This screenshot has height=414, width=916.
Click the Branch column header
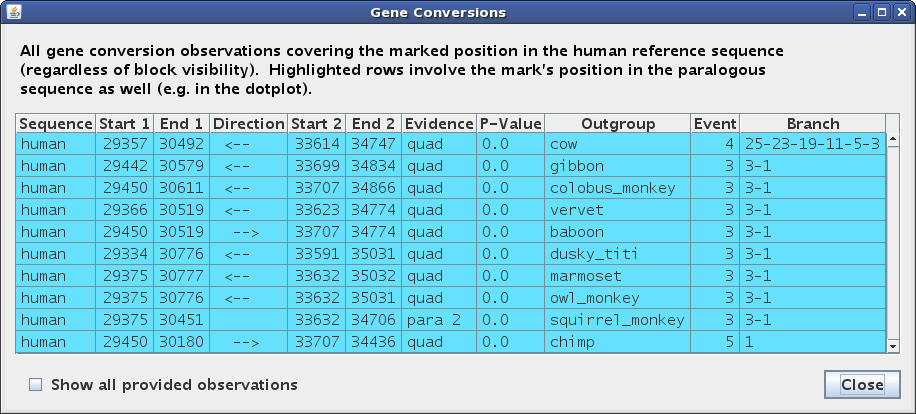pos(813,124)
